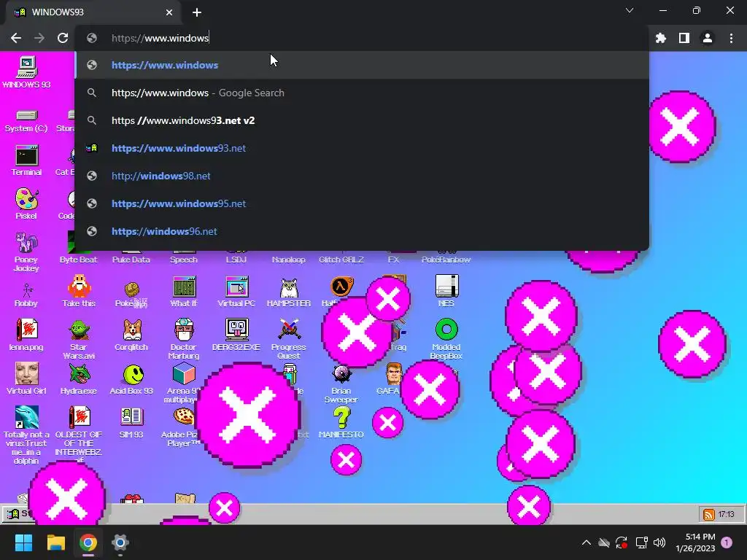
Task: Open the PokéRainbow icon label
Action: [446, 260]
